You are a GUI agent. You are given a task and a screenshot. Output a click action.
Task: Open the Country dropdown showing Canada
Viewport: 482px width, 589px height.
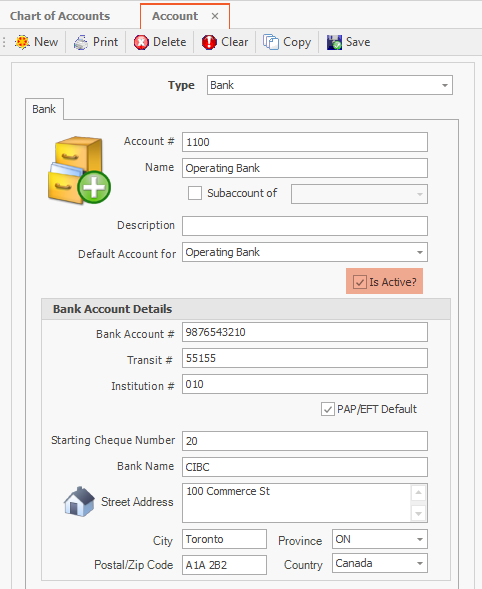point(379,563)
